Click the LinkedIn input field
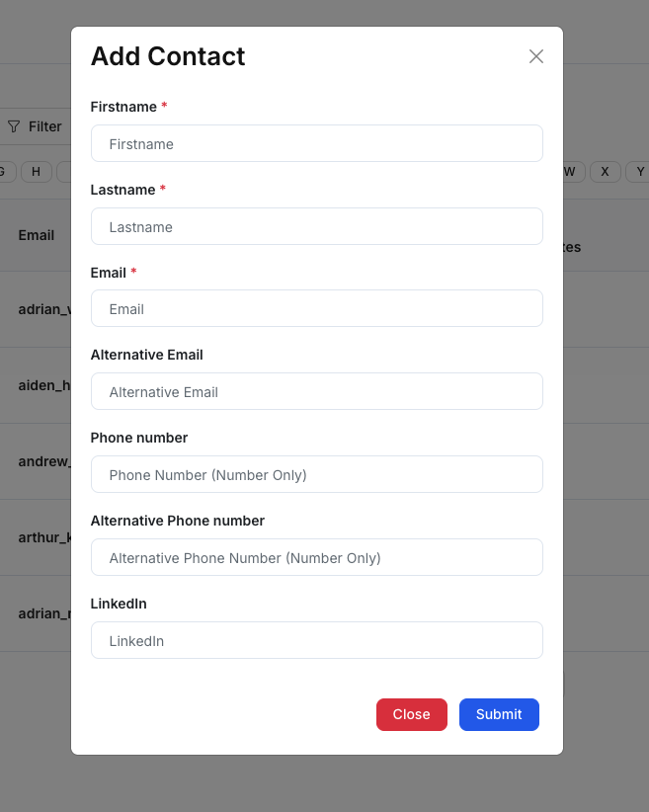The image size is (649, 812). pos(316,640)
